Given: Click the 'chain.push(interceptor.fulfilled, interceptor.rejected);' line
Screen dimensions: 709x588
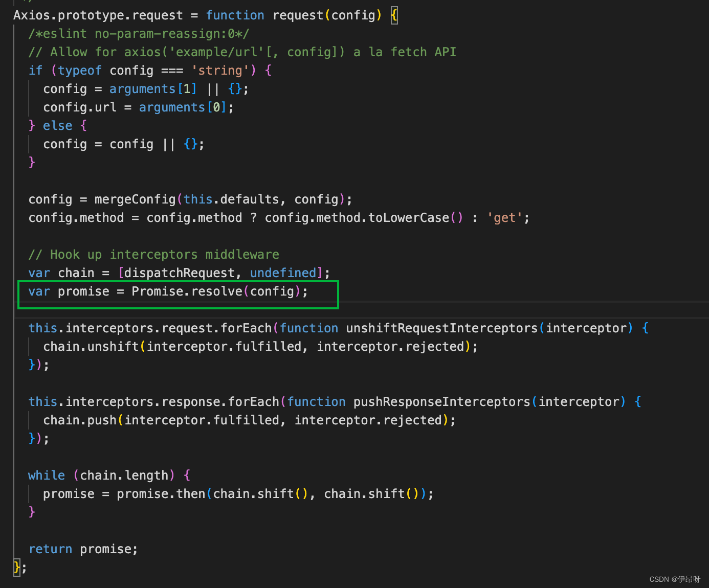Looking at the screenshot, I should [249, 420].
